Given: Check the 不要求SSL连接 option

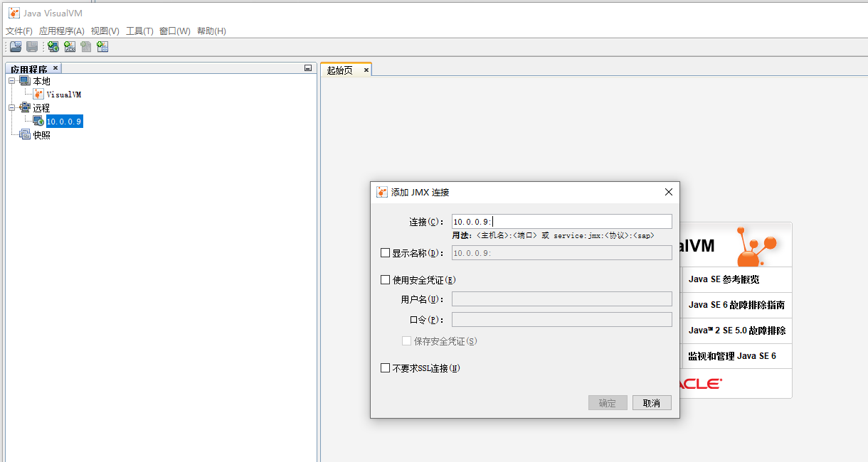Looking at the screenshot, I should pos(384,367).
